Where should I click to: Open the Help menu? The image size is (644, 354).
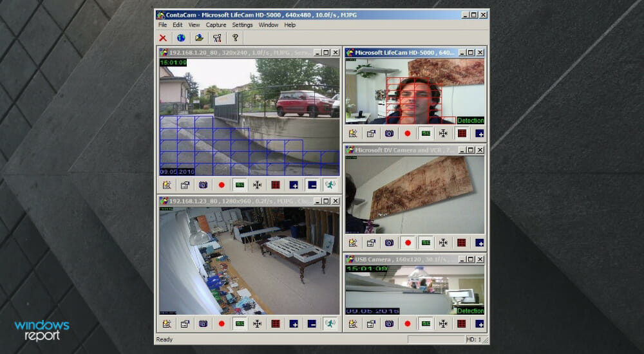point(290,25)
